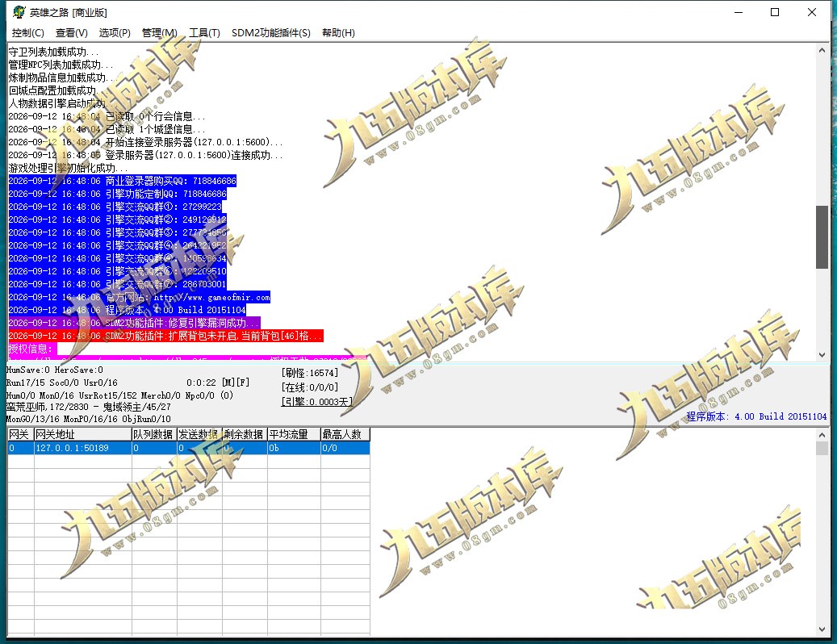837x644 pixels.
Task: Click the 队列数据 column header
Action: [154, 434]
